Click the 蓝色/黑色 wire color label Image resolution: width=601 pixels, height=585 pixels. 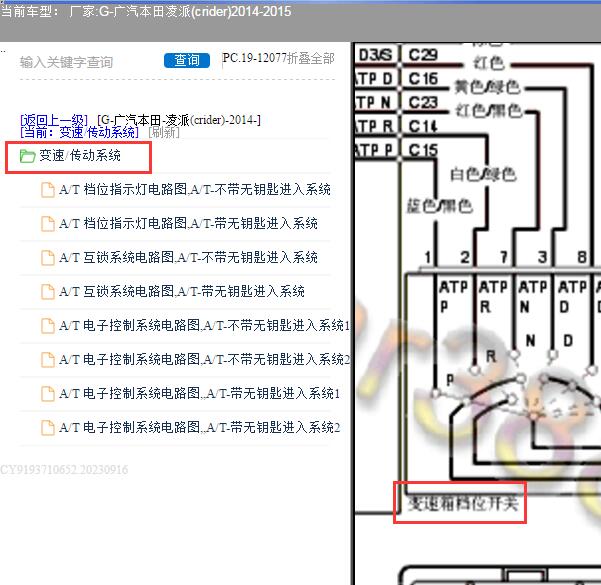[440, 206]
